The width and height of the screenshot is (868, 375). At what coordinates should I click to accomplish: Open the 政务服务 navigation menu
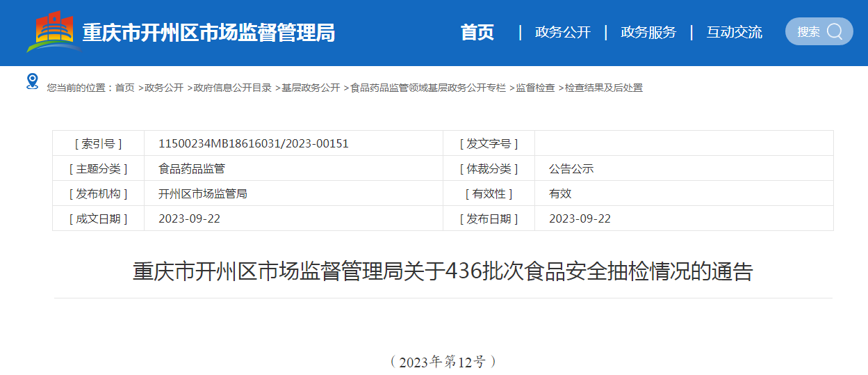coord(648,32)
